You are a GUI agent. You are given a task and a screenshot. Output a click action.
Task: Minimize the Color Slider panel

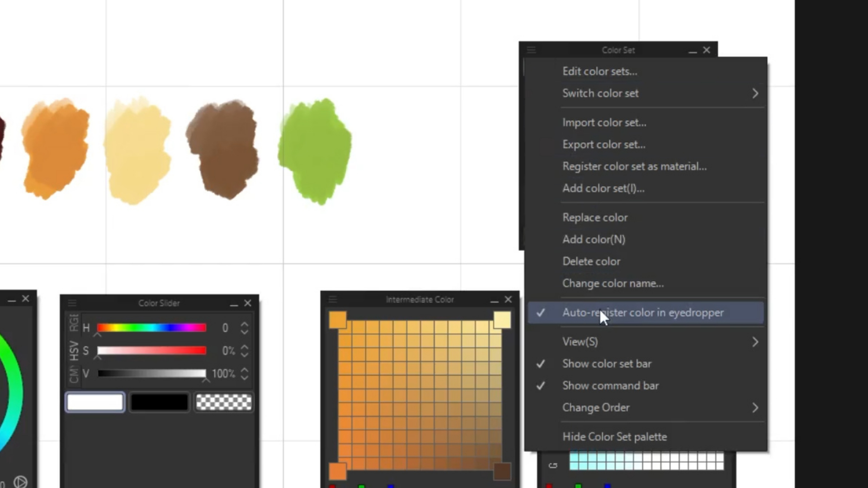pyautogui.click(x=234, y=304)
